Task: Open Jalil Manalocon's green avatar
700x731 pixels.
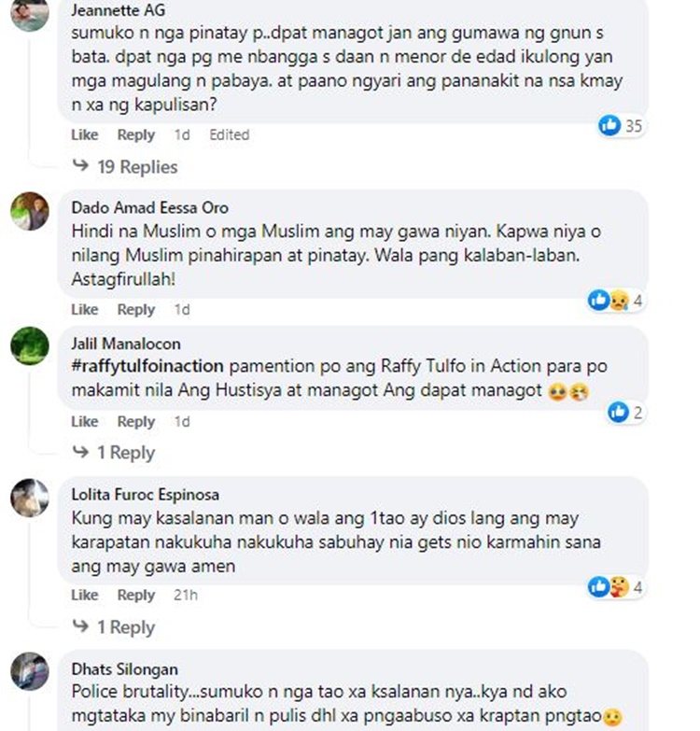Action: [30, 345]
